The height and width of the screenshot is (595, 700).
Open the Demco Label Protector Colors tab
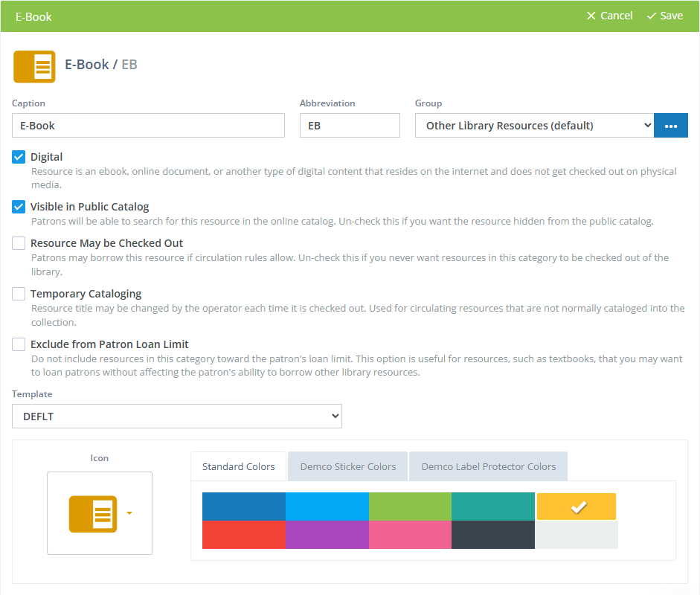point(488,466)
